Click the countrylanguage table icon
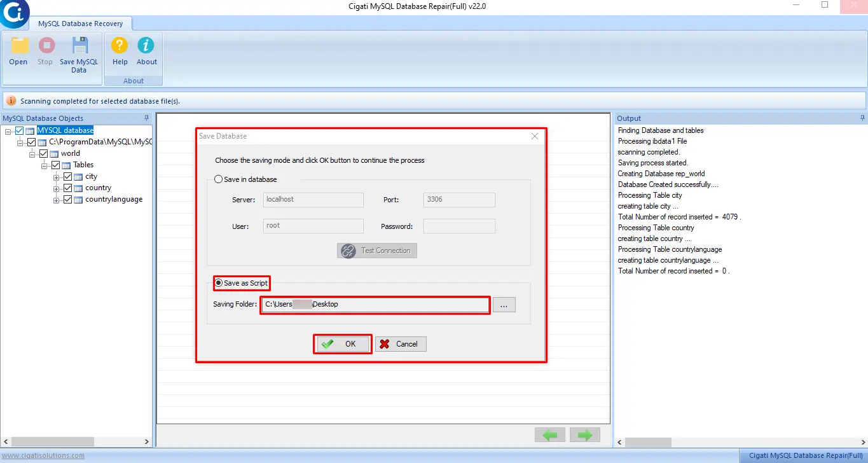The width and height of the screenshot is (868, 463). click(x=78, y=200)
